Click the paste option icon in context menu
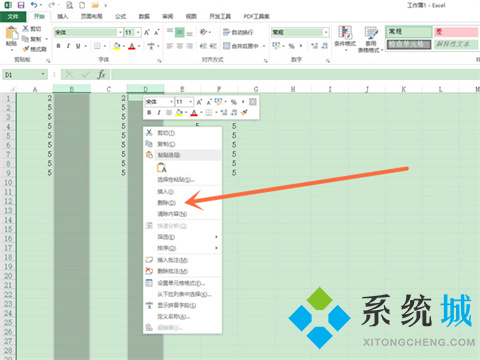 [162, 167]
